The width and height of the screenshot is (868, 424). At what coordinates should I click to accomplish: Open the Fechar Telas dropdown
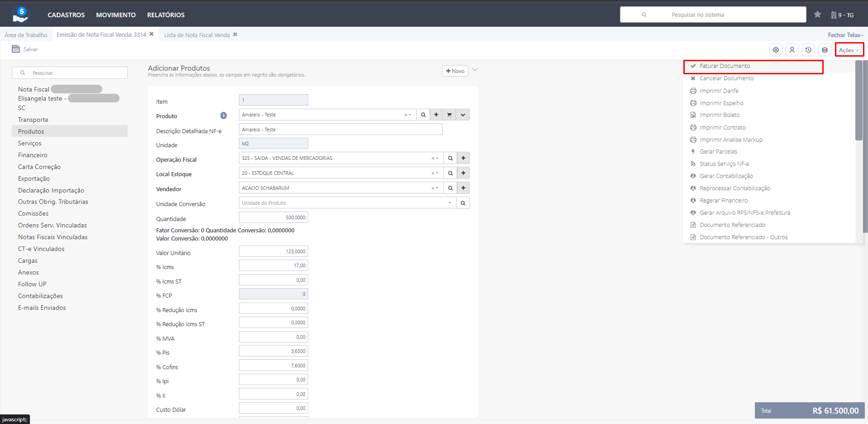tap(845, 35)
